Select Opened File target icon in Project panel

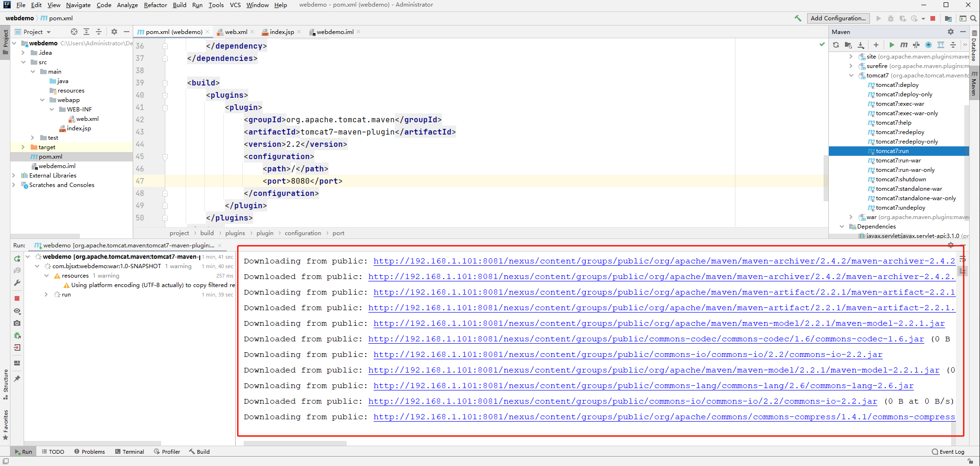tap(74, 32)
